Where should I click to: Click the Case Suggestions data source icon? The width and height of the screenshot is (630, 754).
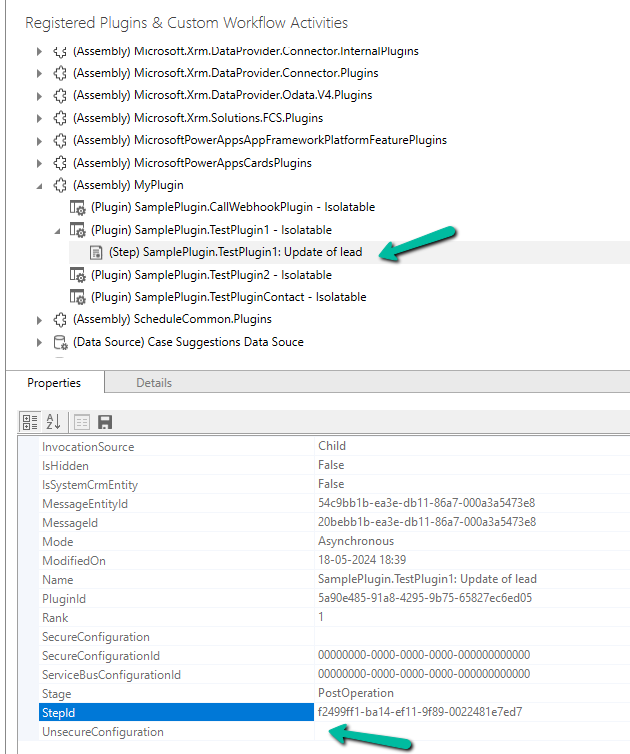(x=60, y=342)
